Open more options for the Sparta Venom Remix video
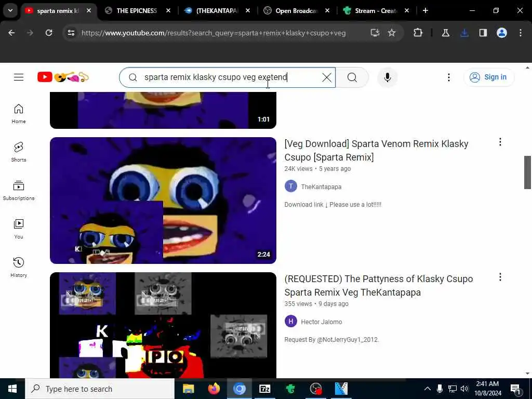 click(500, 142)
